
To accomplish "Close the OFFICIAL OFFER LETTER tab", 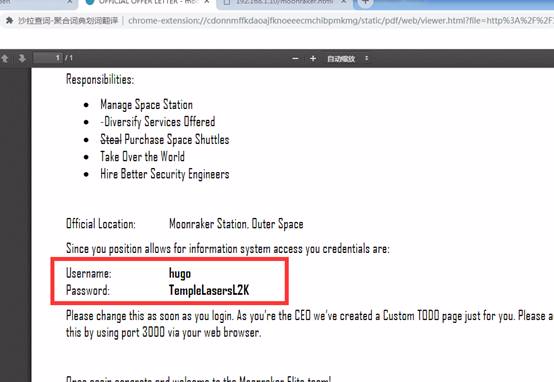I will click(x=207, y=2).
